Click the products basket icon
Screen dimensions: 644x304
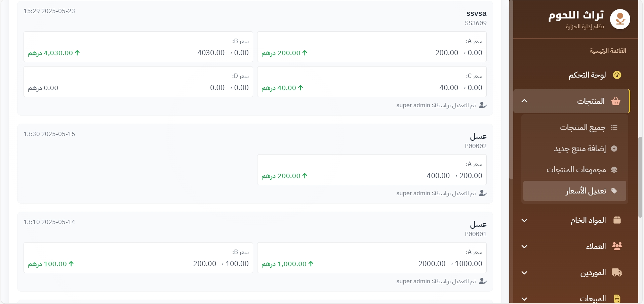pos(616,101)
